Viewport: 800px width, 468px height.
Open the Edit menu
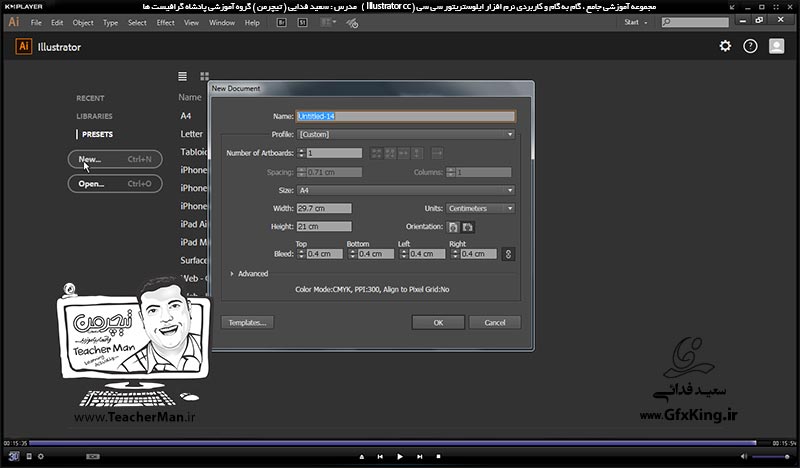57,22
